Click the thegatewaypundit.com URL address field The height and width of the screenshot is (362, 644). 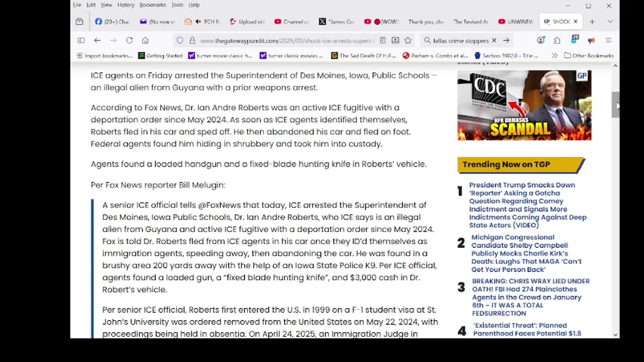(x=287, y=40)
